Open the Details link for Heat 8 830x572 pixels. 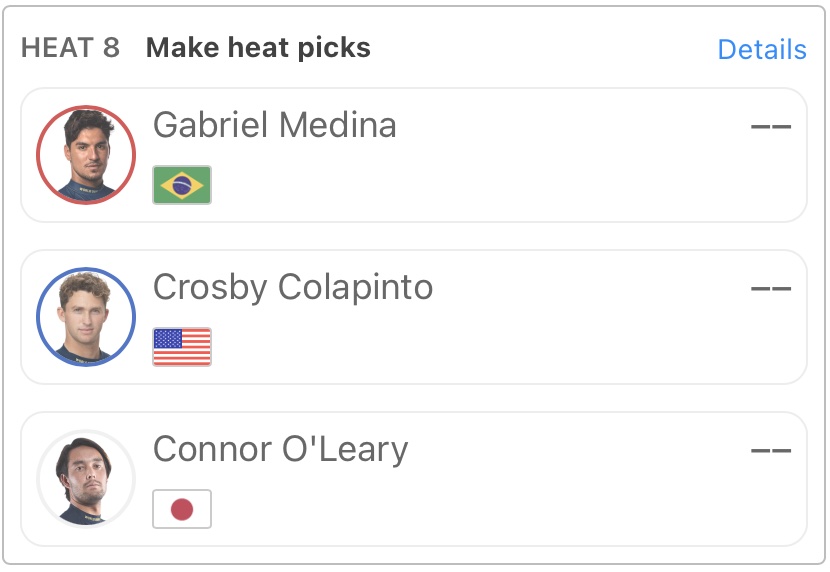tap(761, 50)
